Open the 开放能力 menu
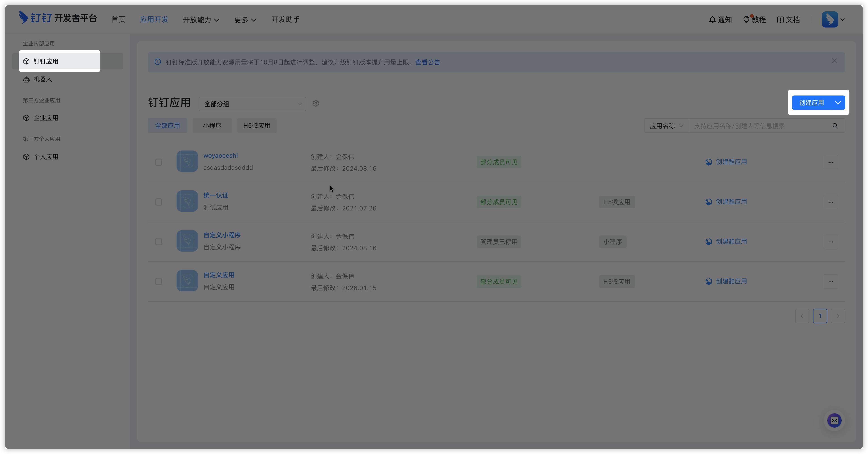Image resolution: width=868 pixels, height=454 pixels. [x=201, y=20]
